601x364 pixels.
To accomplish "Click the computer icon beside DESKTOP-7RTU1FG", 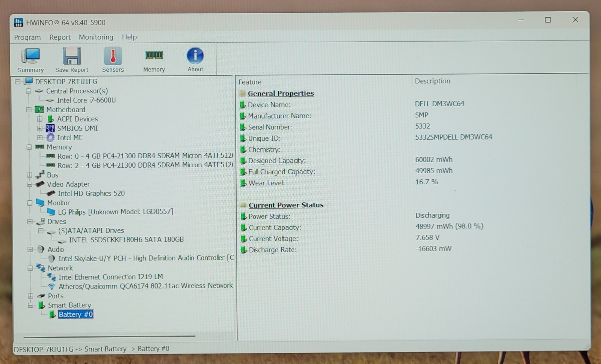I will (29, 81).
